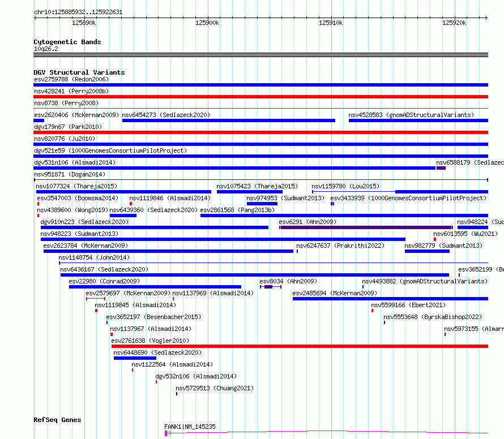
Task: Click the esv2759788 (Redon2006) variant bar
Action: click(x=260, y=85)
